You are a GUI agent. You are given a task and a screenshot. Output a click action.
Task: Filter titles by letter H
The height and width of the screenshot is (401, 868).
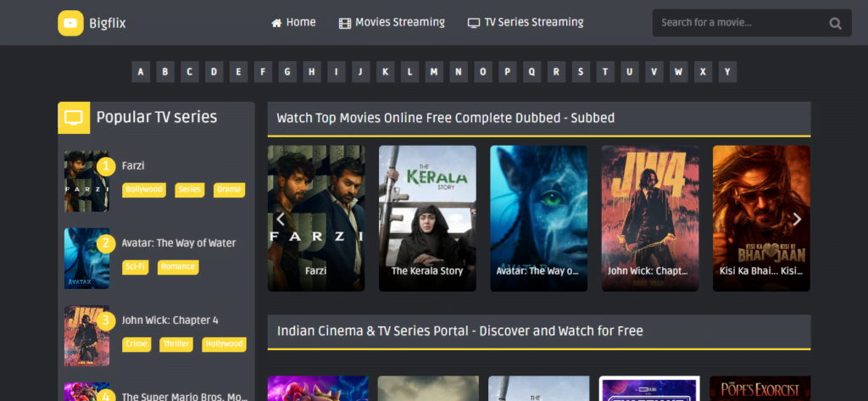pos(312,72)
